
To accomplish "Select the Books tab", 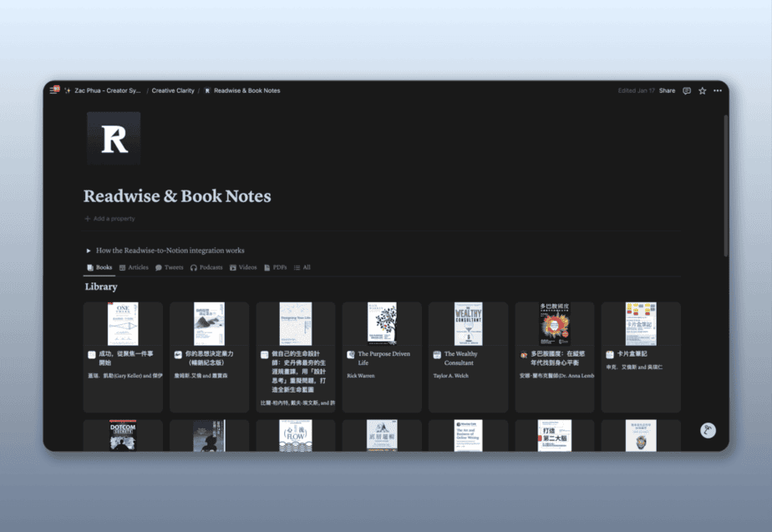I will (99, 267).
